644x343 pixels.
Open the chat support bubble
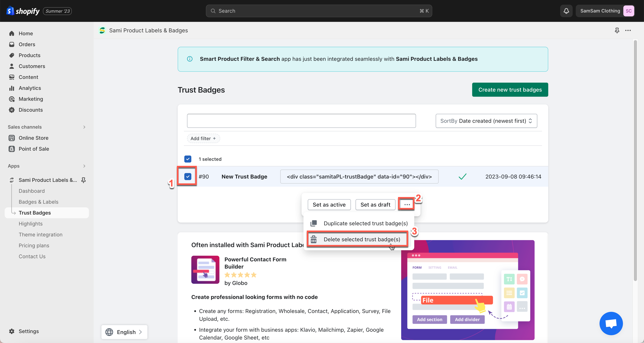pos(611,323)
